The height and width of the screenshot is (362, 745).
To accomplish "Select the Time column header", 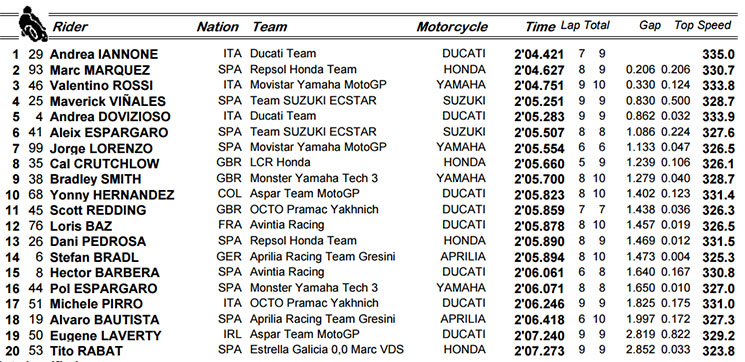I will point(540,27).
